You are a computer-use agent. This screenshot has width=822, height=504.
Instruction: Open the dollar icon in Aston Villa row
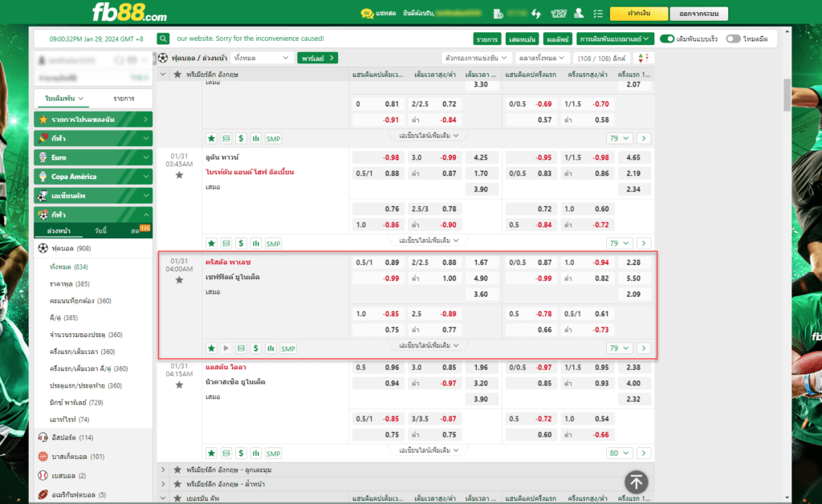pos(241,453)
